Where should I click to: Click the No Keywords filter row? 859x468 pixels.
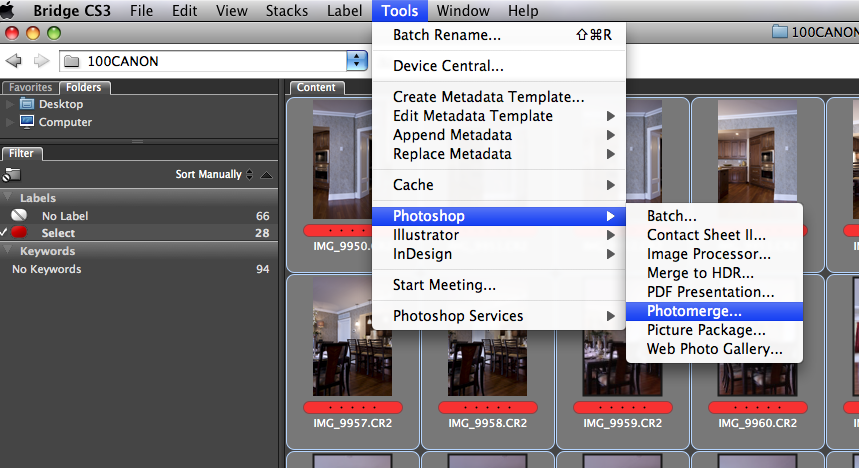pyautogui.click(x=139, y=269)
